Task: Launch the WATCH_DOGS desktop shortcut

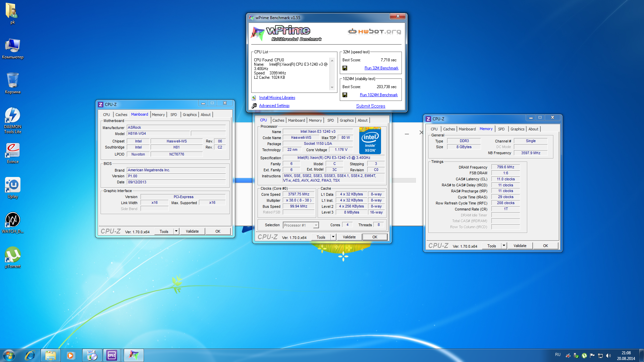Action: [12, 223]
